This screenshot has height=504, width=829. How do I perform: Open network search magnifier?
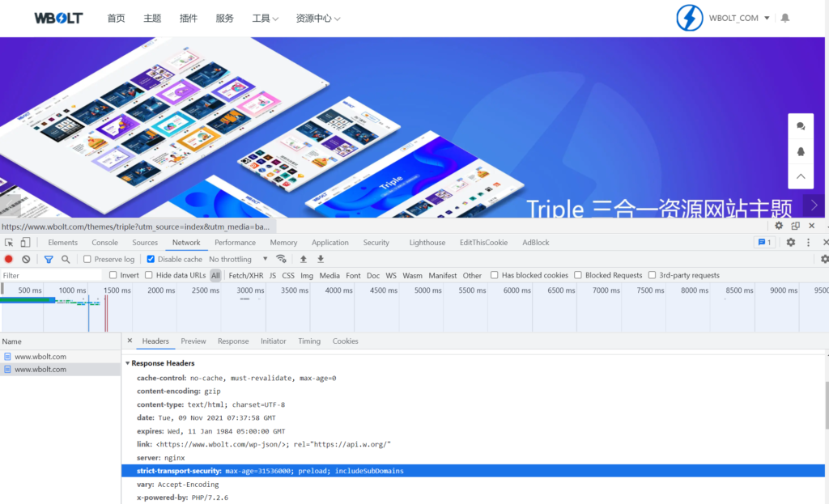[66, 259]
